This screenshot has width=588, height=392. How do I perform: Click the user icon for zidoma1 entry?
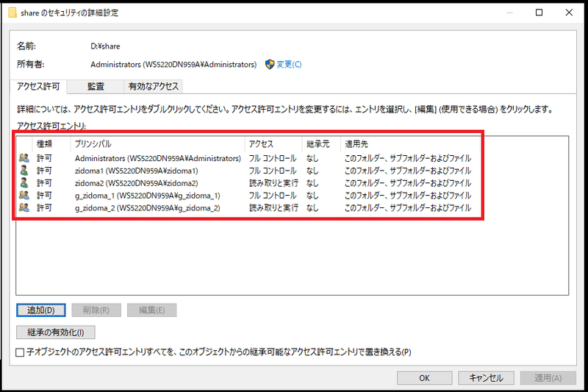pyautogui.click(x=24, y=171)
